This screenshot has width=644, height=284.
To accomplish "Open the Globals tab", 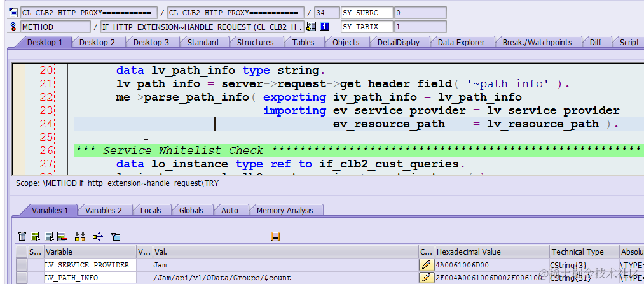I will pos(191,210).
